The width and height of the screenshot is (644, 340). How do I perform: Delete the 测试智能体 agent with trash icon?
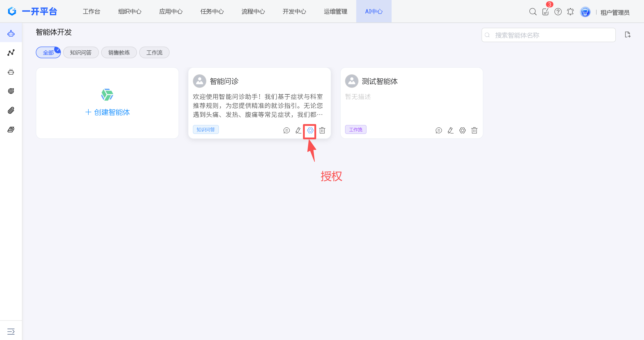[474, 130]
